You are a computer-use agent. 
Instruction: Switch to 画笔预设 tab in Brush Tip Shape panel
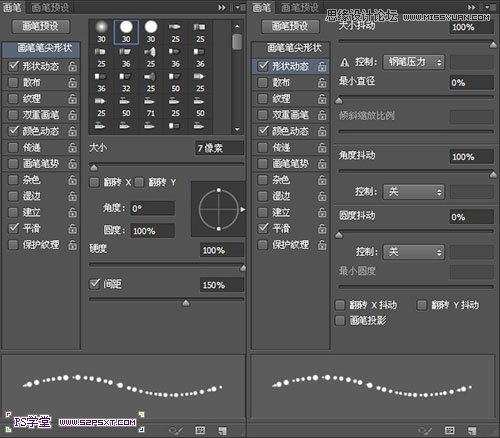coord(50,7)
